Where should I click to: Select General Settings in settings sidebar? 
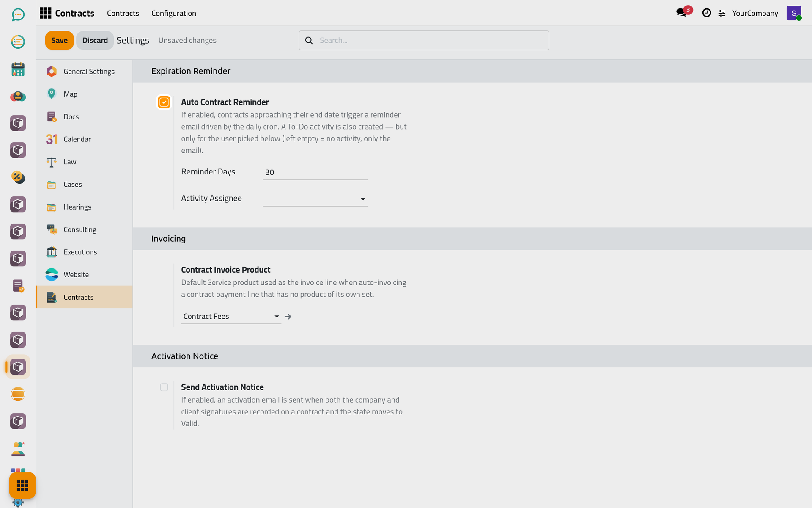(x=85, y=72)
